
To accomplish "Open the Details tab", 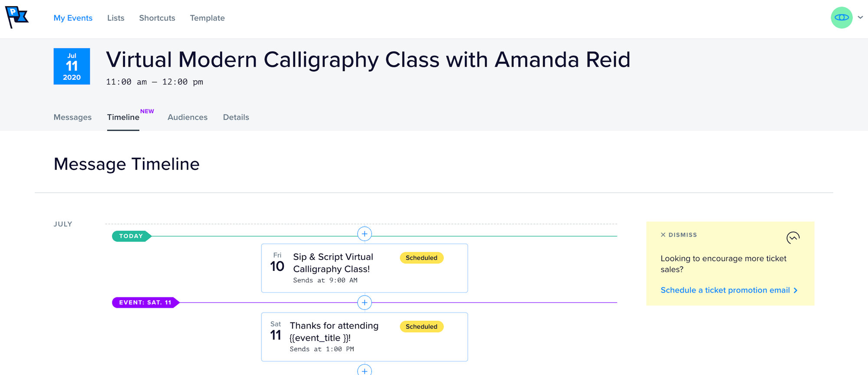I will 236,117.
